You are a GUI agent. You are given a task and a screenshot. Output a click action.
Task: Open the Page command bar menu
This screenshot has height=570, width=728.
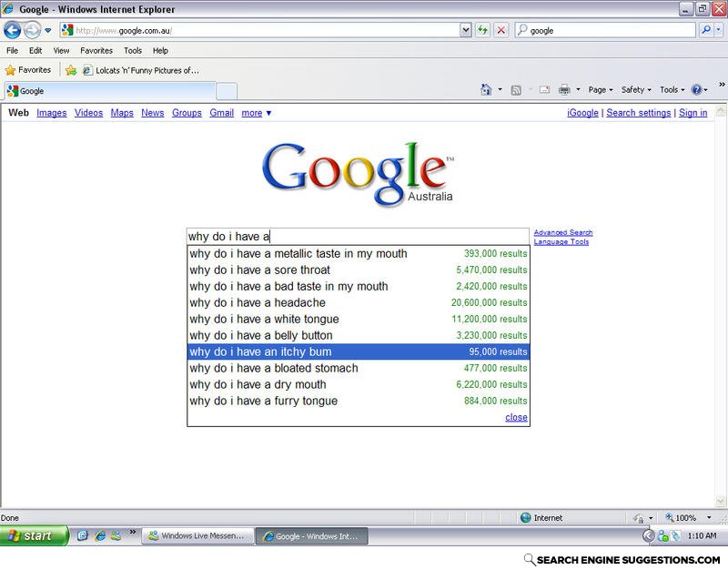click(x=601, y=89)
